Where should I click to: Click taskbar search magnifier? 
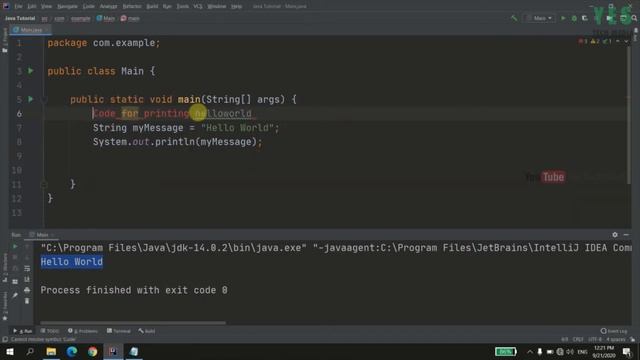point(30,351)
